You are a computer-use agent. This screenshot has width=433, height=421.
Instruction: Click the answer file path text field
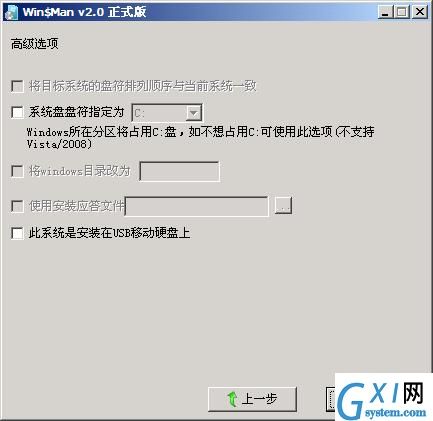click(196, 206)
